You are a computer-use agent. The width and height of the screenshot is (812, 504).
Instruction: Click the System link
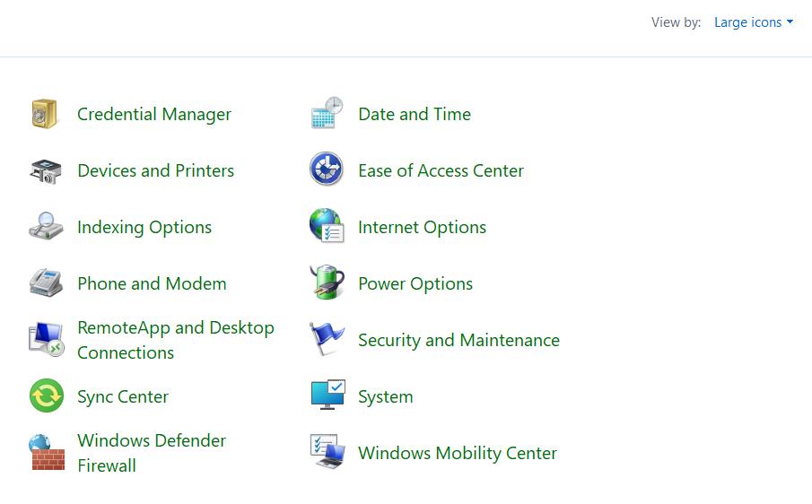point(385,397)
